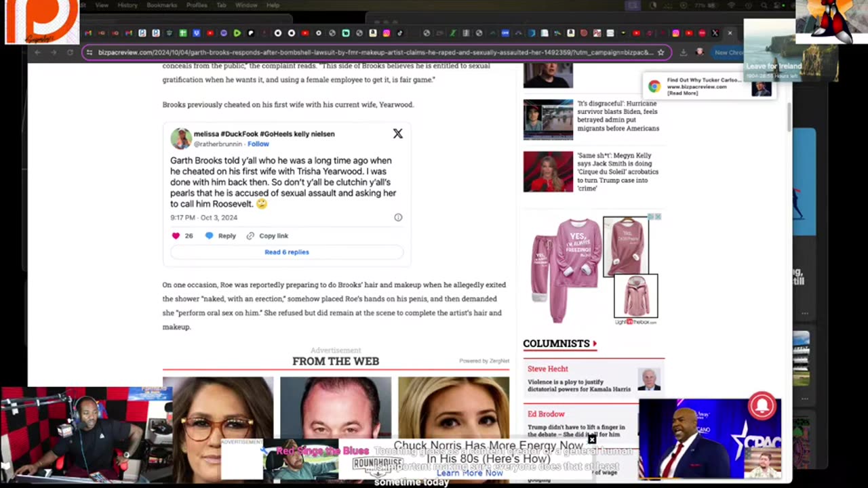The width and height of the screenshot is (868, 488).
Task: Click Read More in the Tucker Carlson notification
Action: coord(682,93)
